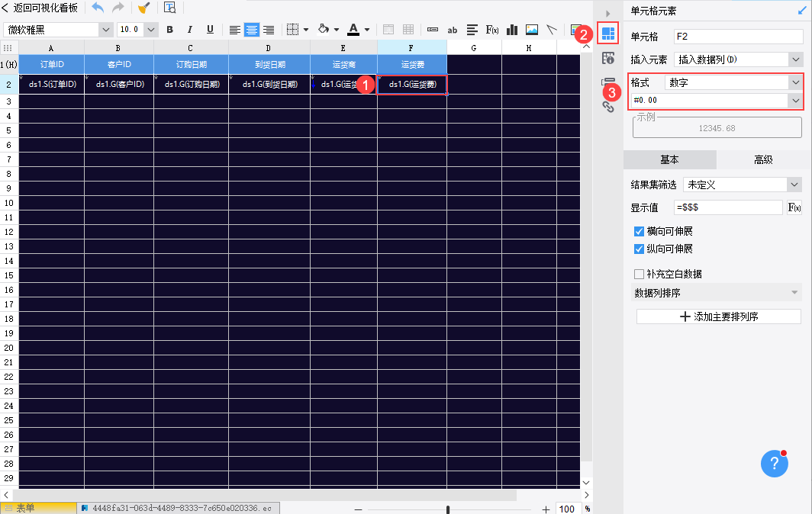The image size is (812, 514).
Task: Open the preview icon in top toolbar
Action: point(170,8)
